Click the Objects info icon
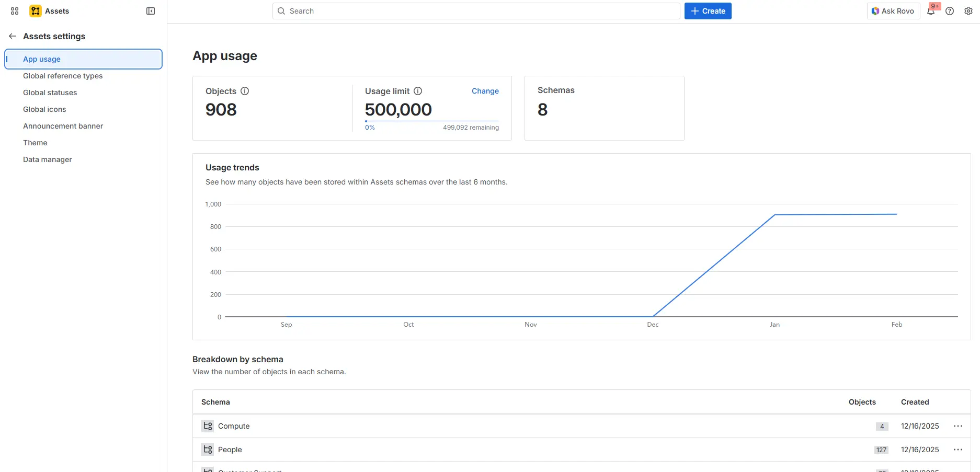The width and height of the screenshot is (980, 472). pos(245,91)
